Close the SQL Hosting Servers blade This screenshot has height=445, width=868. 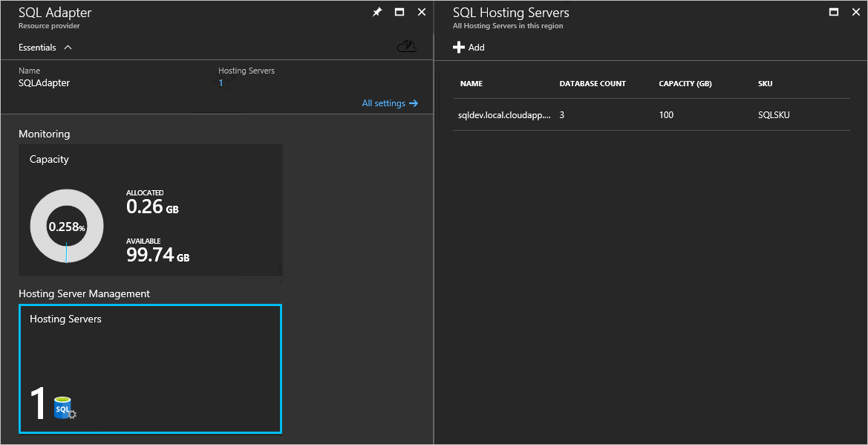856,11
